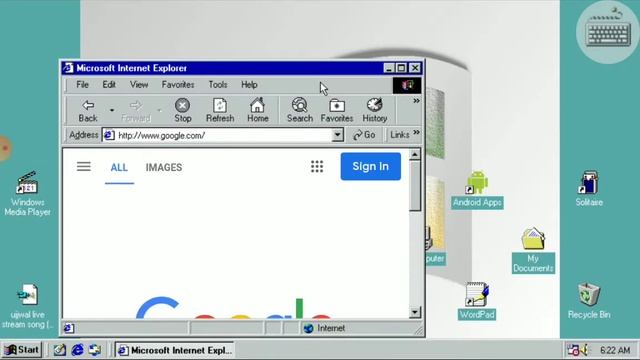Click the page icon in the status bar
The image size is (640, 360).
point(69,328)
